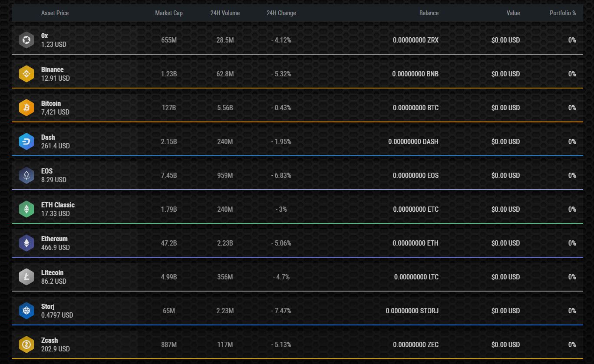Sort by Asset Price column header

55,13
